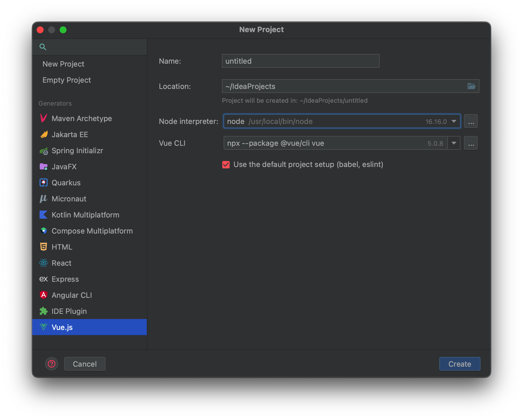The image size is (523, 420).
Task: Select the Compose Multiplatform list entry
Action: 89,231
